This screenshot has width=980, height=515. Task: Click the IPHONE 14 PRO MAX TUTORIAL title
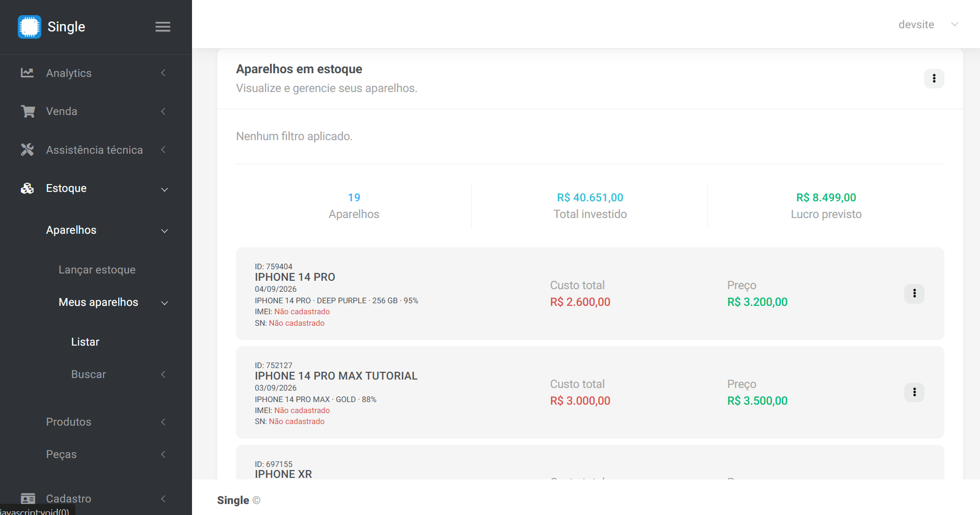coord(336,376)
